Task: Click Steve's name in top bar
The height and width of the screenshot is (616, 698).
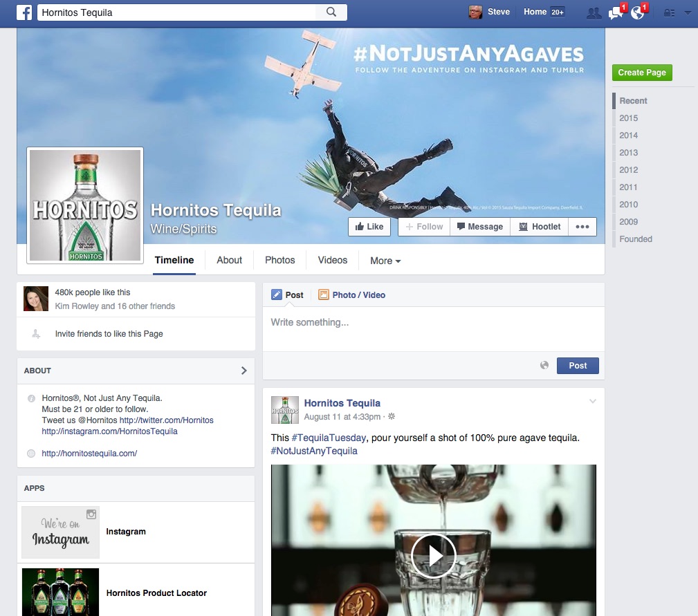Action: click(499, 12)
